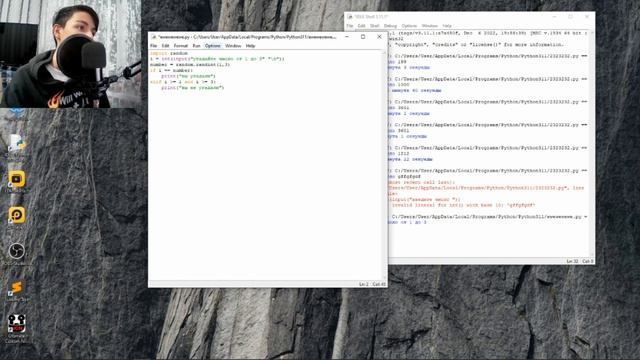Maximize the IDLE Shell window
The image size is (640, 360).
click(x=571, y=17)
